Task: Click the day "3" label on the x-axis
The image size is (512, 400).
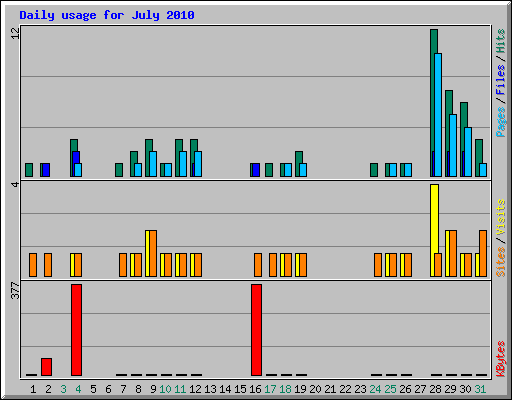Action: click(63, 389)
